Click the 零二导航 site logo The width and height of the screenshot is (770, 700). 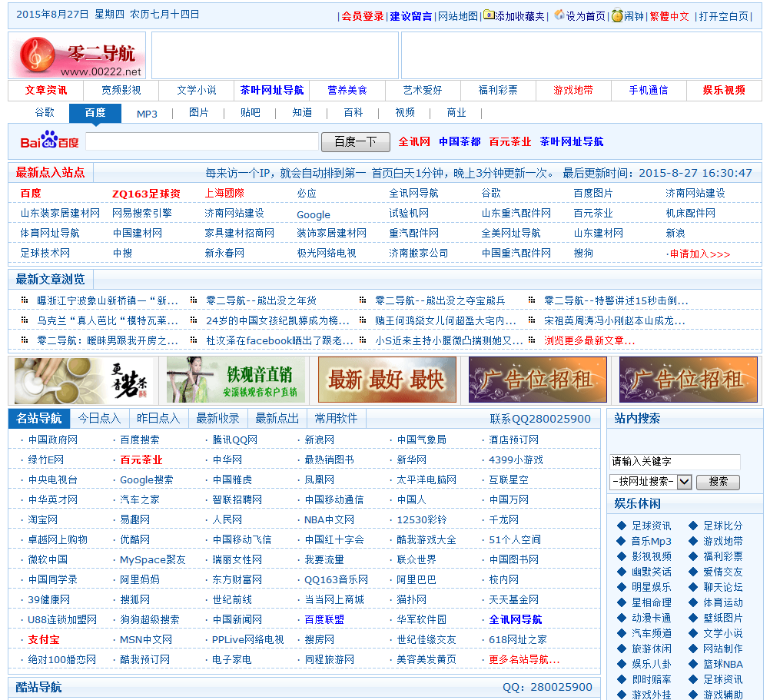tap(77, 55)
